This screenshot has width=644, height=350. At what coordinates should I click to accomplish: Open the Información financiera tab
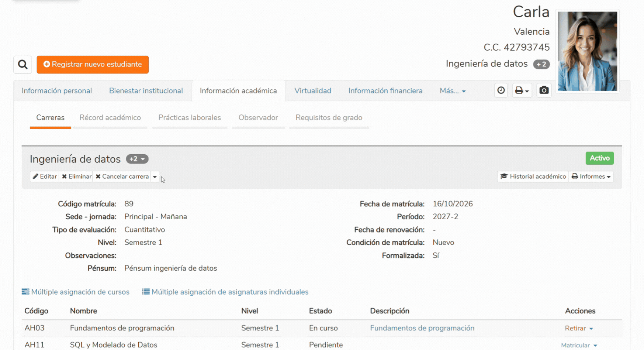(385, 91)
